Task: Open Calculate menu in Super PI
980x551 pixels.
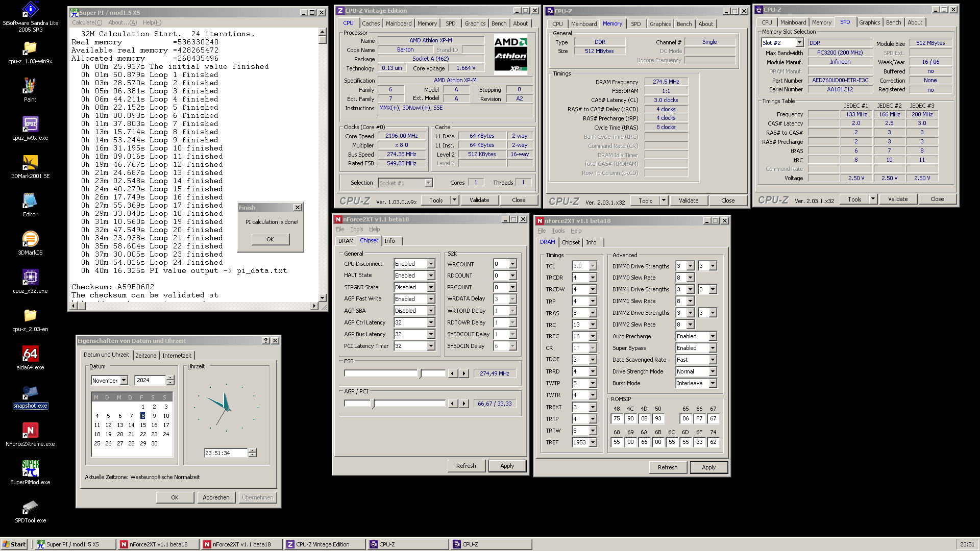Action: 87,22
